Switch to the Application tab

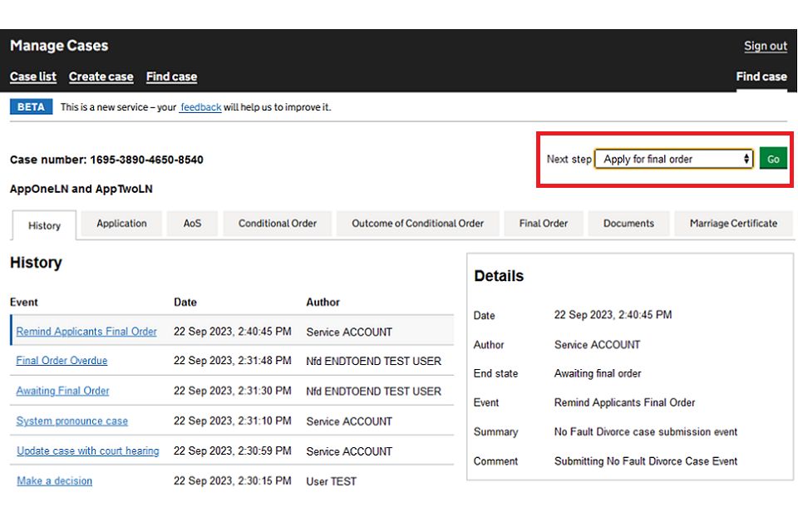click(x=121, y=224)
